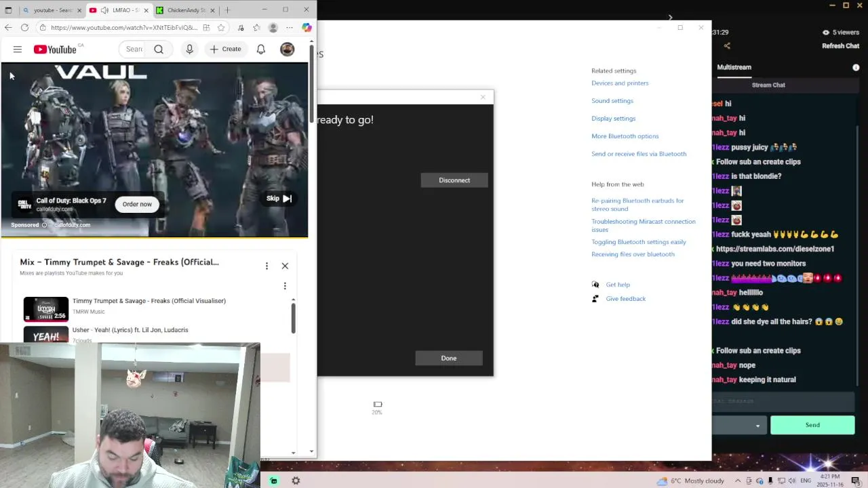Open the Edge tab actions menu icon
868x488 pixels.
click(8, 10)
